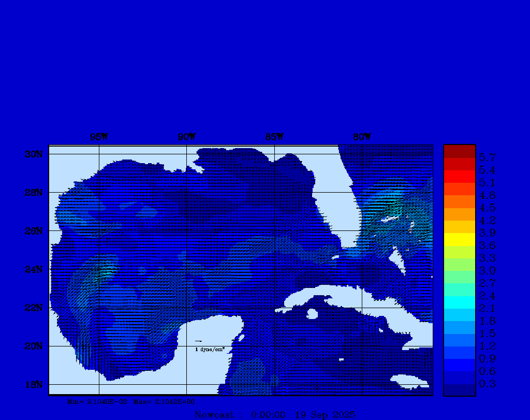Click the Min/Max values text below map
The height and width of the screenshot is (420, 530).
click(131, 401)
